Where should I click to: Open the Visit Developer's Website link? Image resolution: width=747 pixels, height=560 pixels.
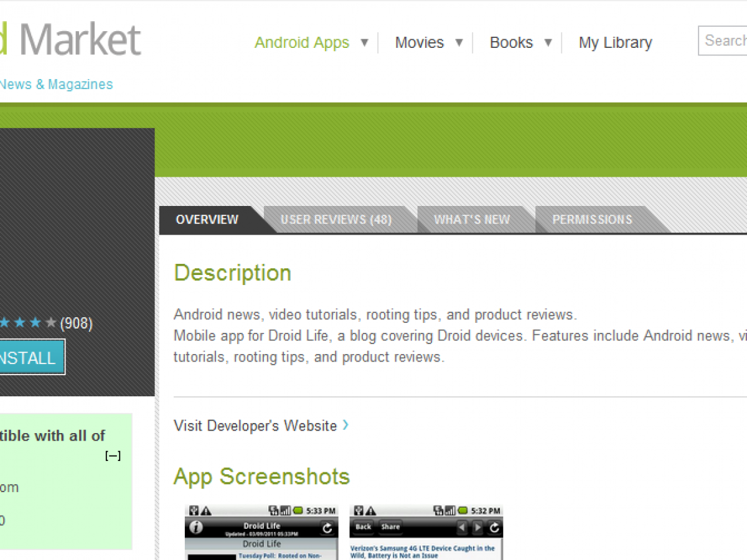(x=255, y=426)
